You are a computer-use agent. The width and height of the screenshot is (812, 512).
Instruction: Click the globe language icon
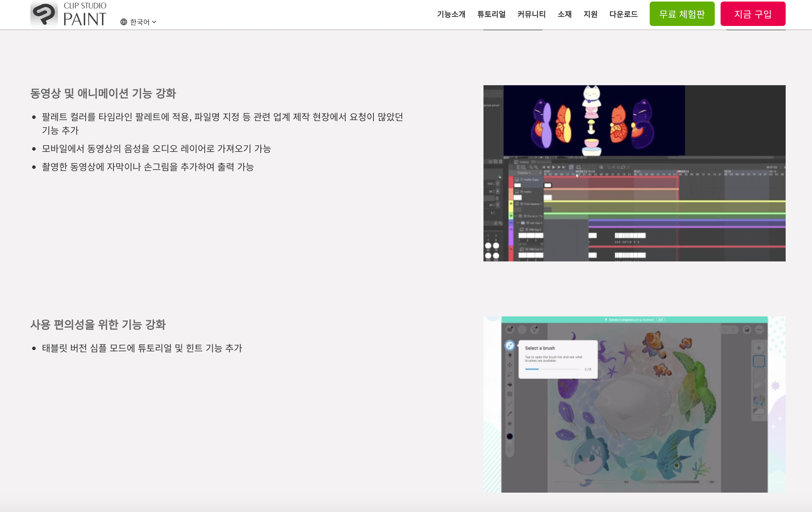(x=124, y=22)
